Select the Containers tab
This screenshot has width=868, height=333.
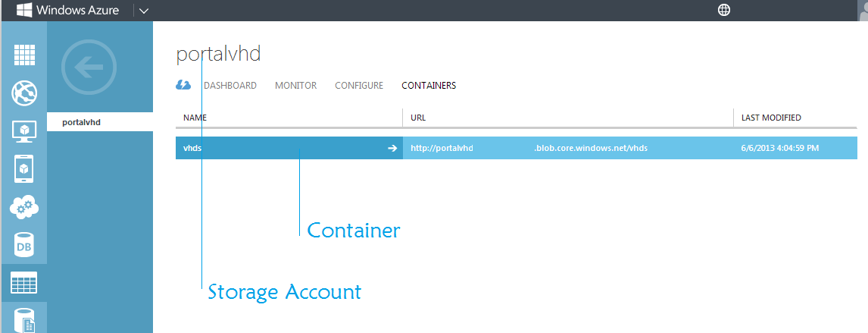[429, 86]
